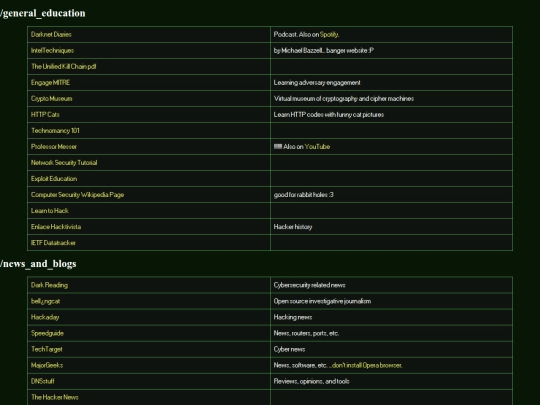
Task: Visit the MajorGeeks link
Action: point(47,365)
